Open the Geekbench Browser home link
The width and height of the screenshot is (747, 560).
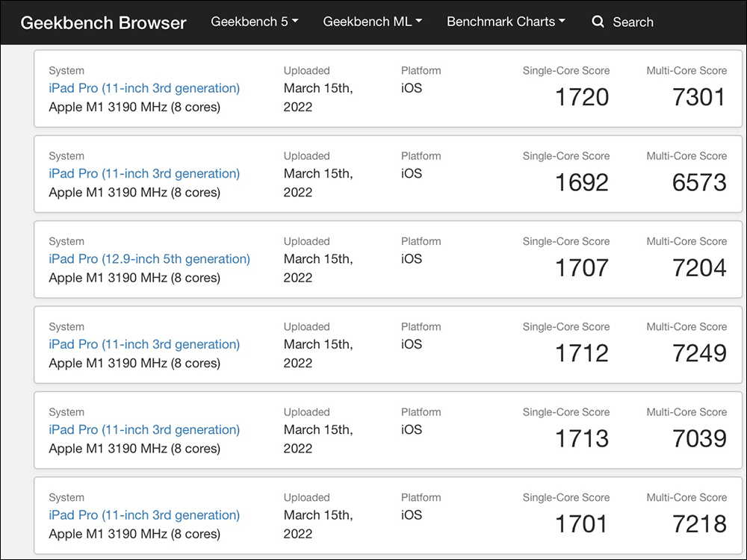[103, 22]
